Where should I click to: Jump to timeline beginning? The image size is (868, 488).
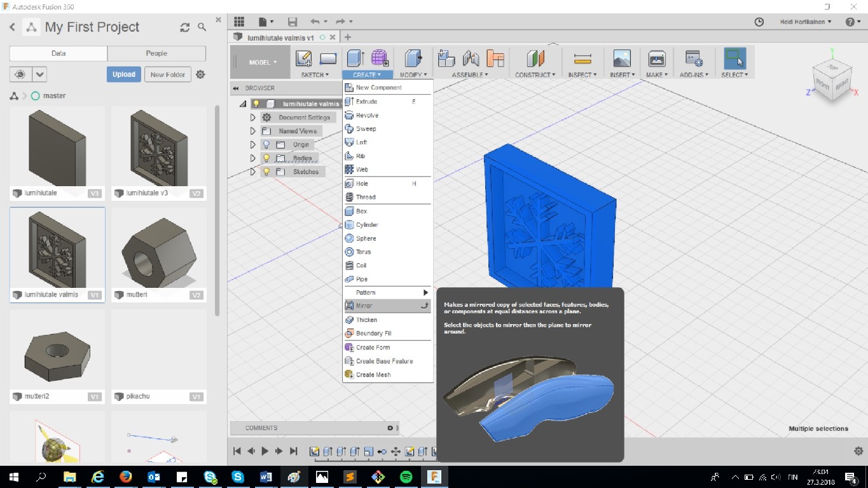(237, 451)
